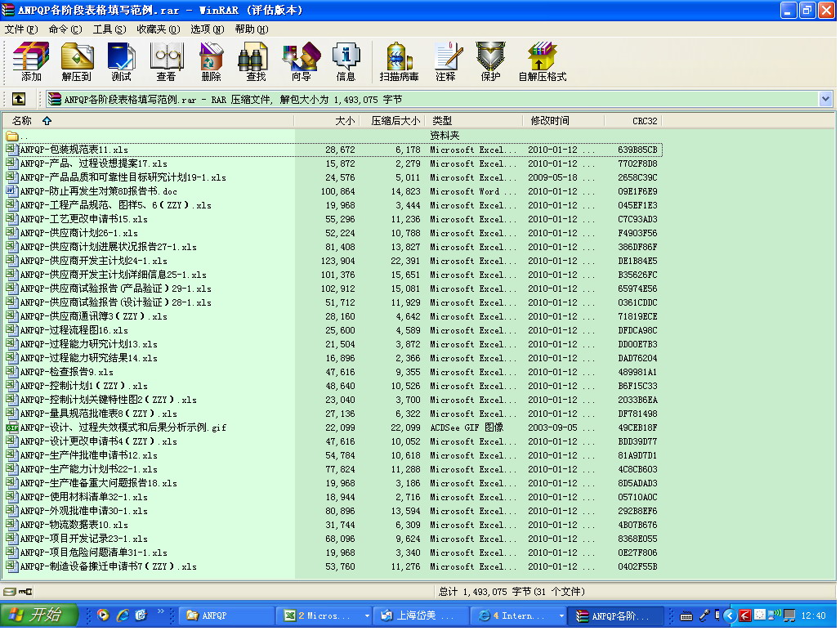Viewport: 840px width, 631px height.
Task: Select file ANPQP-检查报告9.xls
Action: pyautogui.click(x=332, y=372)
